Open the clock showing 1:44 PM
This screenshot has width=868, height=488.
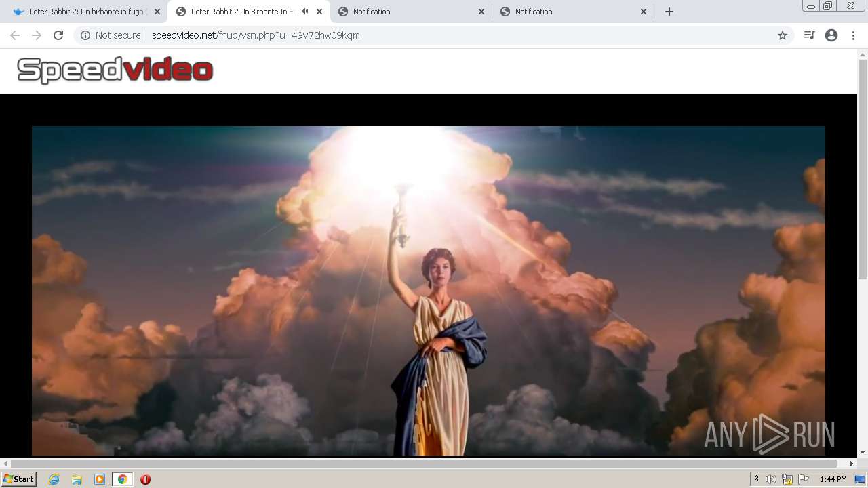pyautogui.click(x=833, y=479)
